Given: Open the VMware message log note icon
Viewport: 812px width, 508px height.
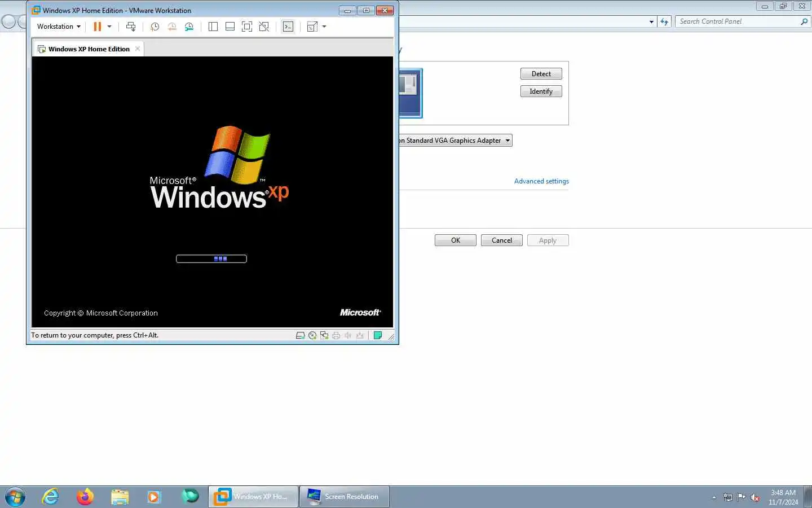Looking at the screenshot, I should click(x=378, y=335).
